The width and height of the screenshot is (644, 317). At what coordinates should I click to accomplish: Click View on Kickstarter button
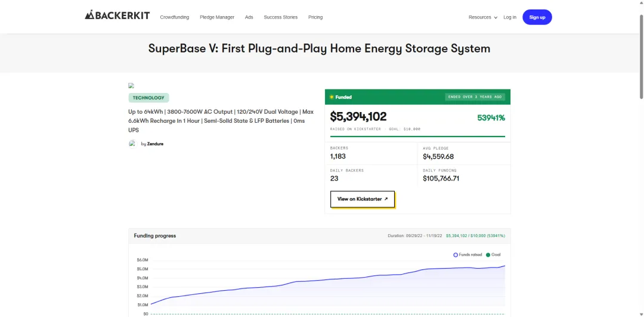pyautogui.click(x=363, y=199)
